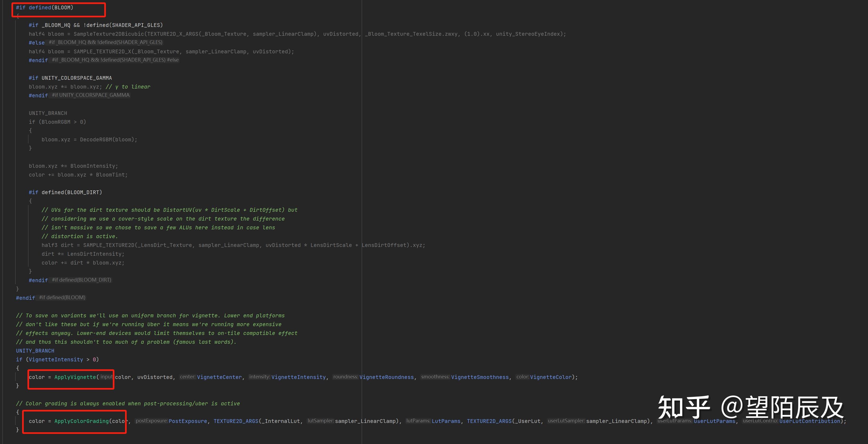Click the final #endif #if defined(BLOOM) hint

(62, 297)
